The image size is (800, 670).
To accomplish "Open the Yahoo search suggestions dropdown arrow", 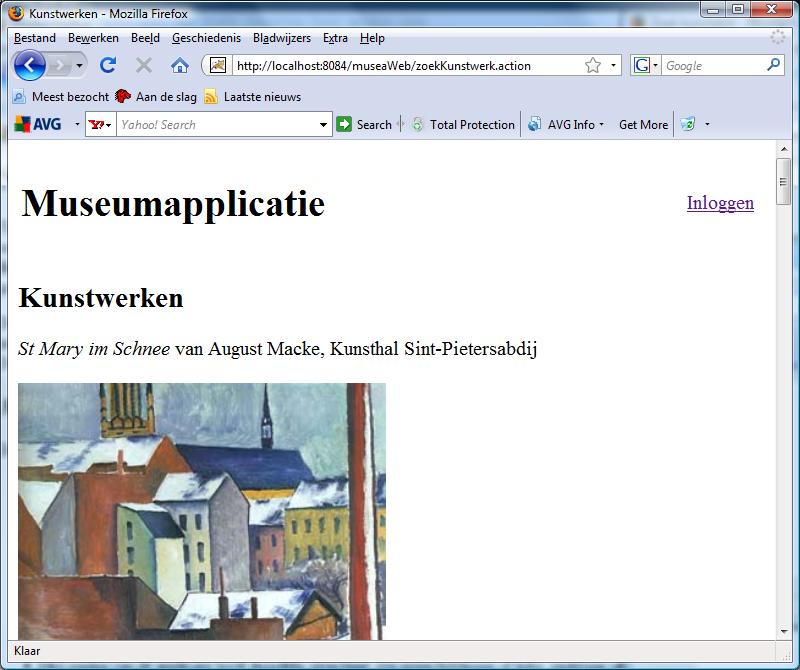I will pos(323,125).
